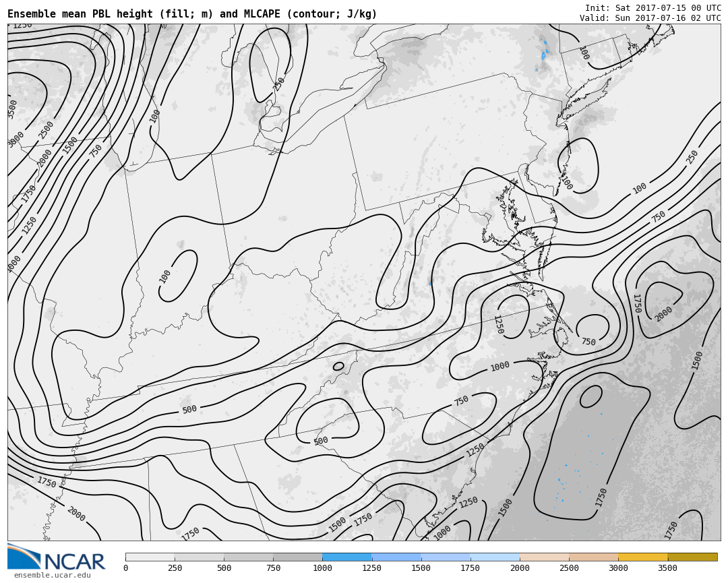
Task: Click the colorbar tick label 1250
Action: tap(371, 567)
